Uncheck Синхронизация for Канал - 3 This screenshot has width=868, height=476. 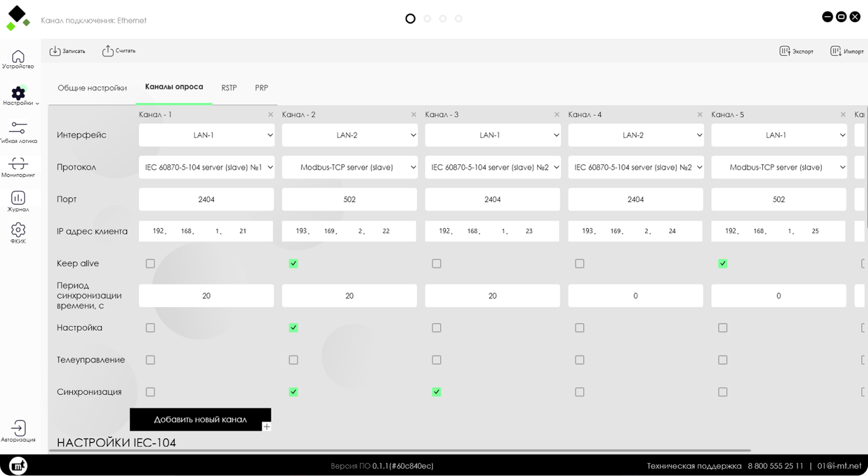[x=436, y=392]
